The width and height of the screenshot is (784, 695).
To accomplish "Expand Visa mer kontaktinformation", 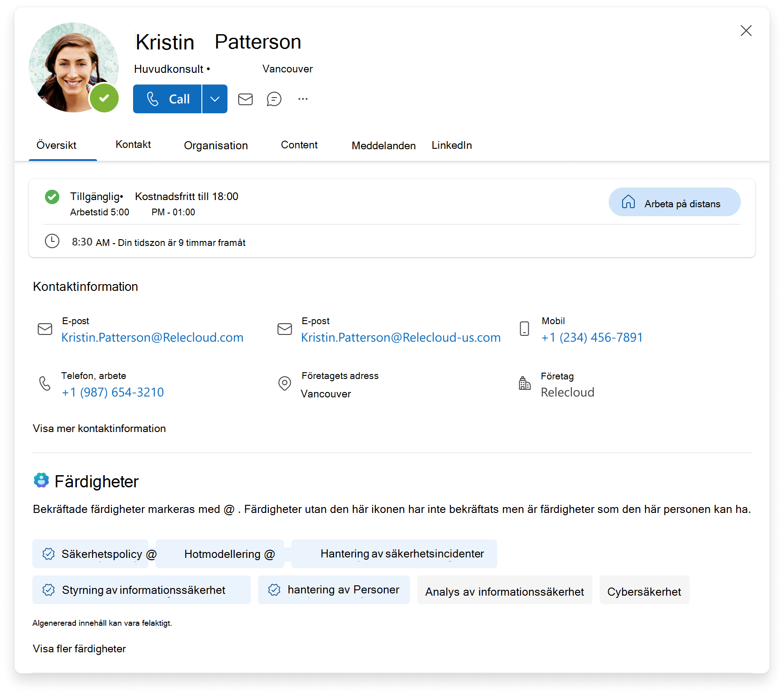I will click(x=99, y=428).
